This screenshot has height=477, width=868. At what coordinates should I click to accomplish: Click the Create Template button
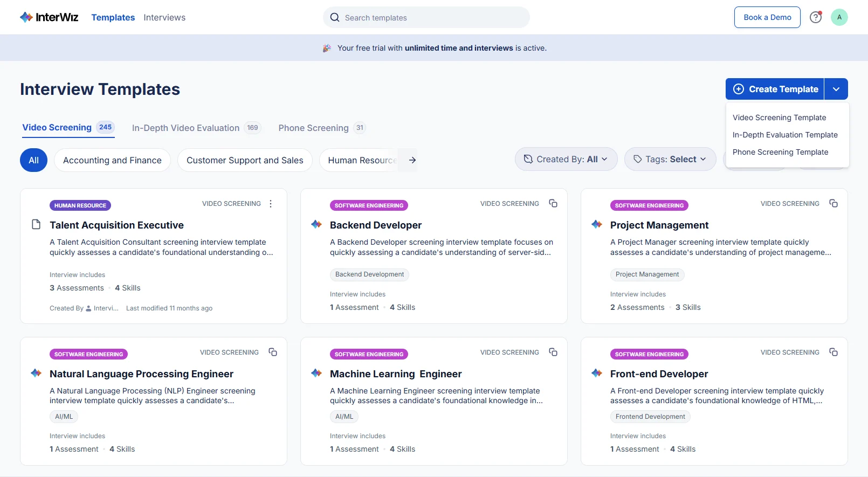(x=775, y=89)
